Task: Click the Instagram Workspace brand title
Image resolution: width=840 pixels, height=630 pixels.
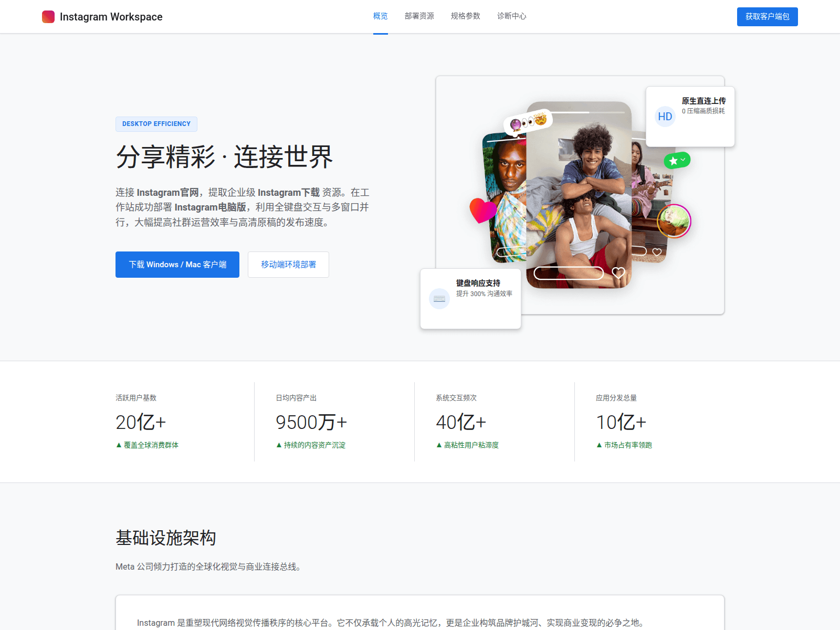Action: [111, 17]
